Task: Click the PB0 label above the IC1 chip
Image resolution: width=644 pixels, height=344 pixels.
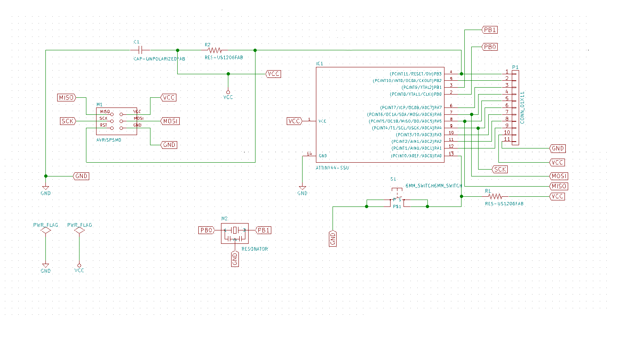Action: pos(489,47)
